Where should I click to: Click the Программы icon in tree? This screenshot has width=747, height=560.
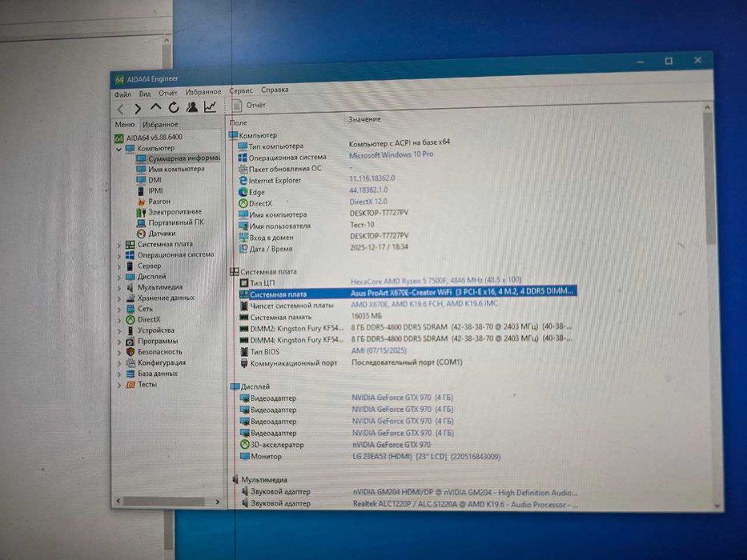(131, 342)
